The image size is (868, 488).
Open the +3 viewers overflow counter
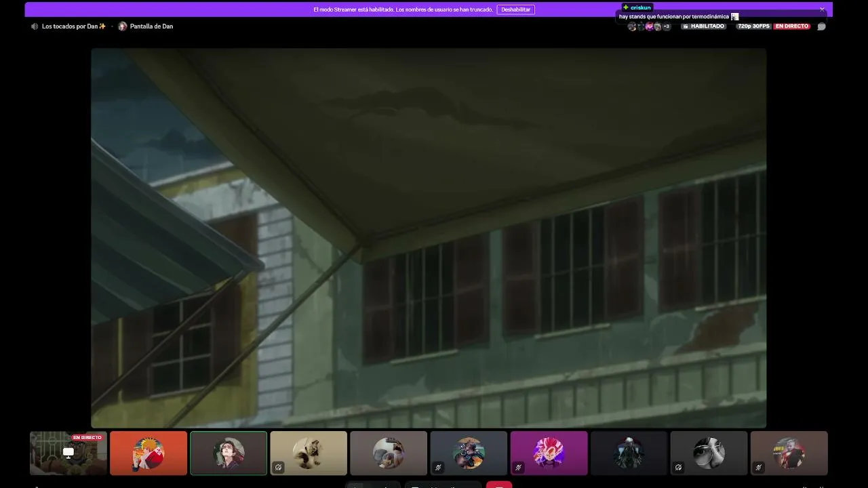[666, 26]
